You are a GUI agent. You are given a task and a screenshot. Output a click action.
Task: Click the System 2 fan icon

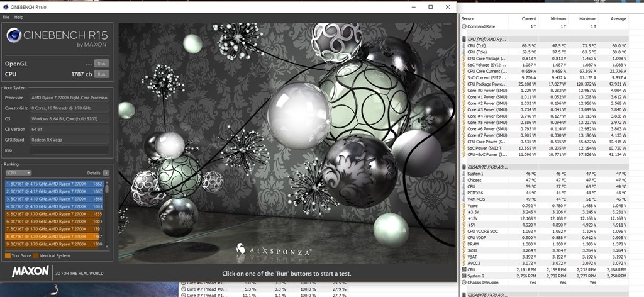[x=464, y=276]
